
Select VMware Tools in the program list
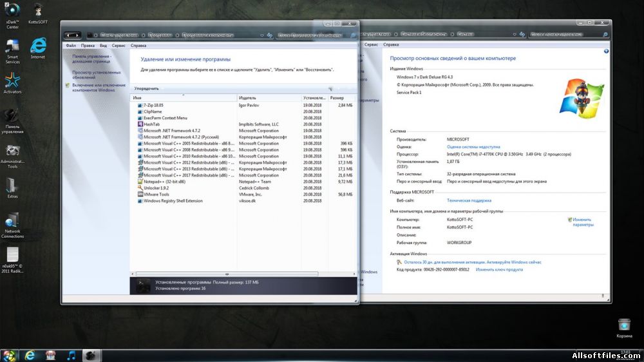[243, 195]
